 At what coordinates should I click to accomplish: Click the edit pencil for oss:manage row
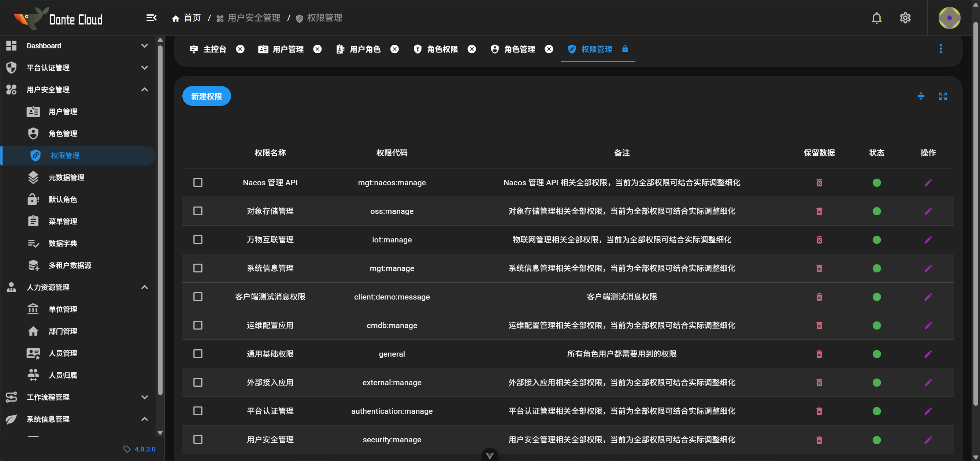click(x=928, y=211)
